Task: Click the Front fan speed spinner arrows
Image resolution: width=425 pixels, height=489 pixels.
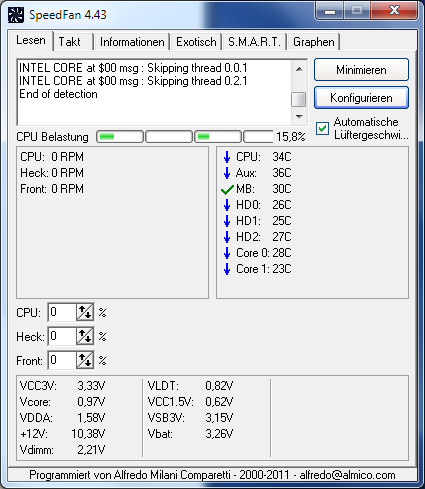Action: pyautogui.click(x=85, y=360)
